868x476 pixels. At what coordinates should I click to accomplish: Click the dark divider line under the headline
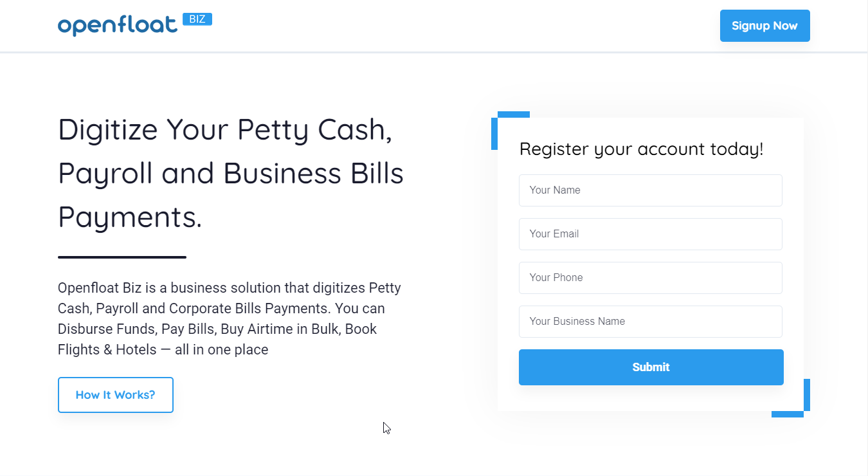122,257
